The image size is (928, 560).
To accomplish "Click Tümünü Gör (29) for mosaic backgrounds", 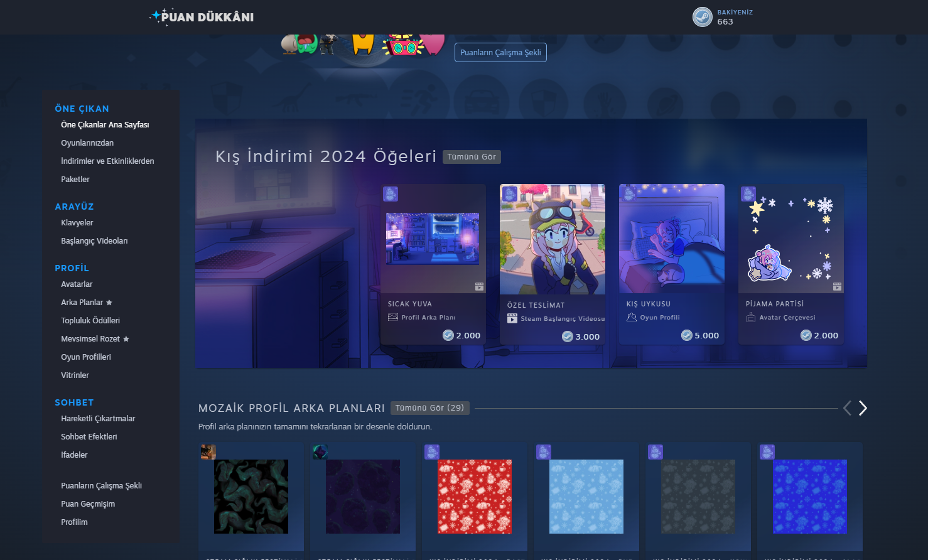I will [x=430, y=408].
